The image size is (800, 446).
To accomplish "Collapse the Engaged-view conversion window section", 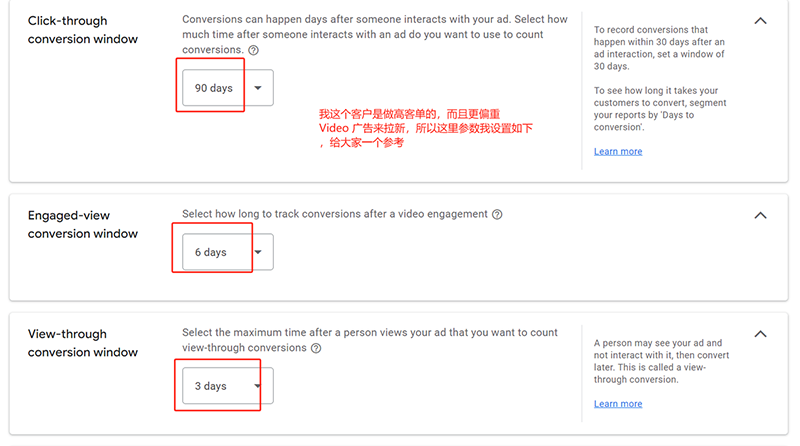I will click(x=760, y=215).
